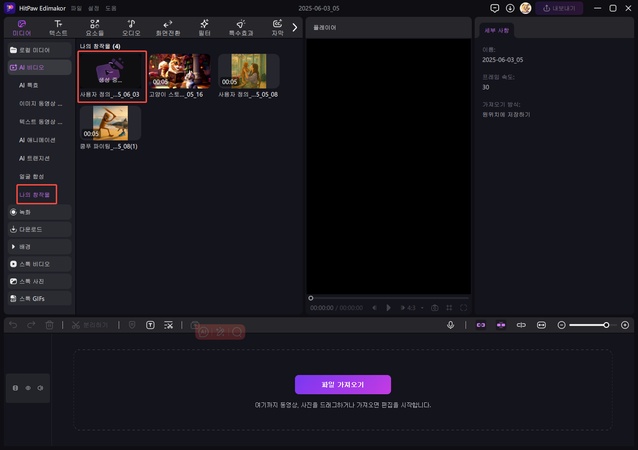Zoom out timeline with the minus button
This screenshot has height=450, width=638.
562,325
